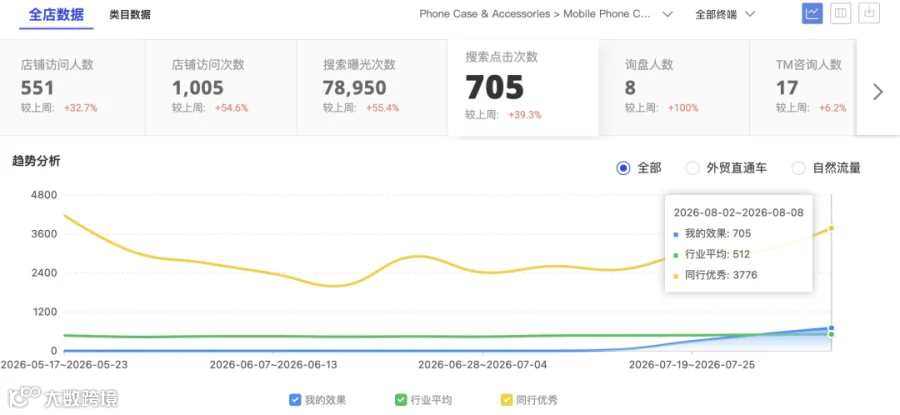Select the 询盘人数 metric card
The height and width of the screenshot is (415, 900).
674,87
